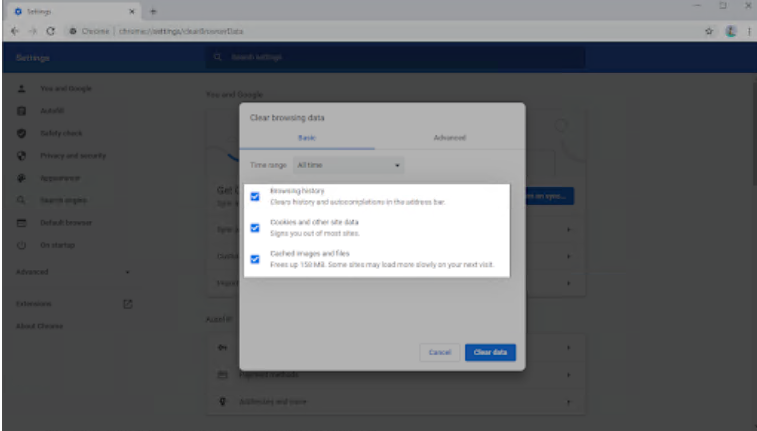The image size is (757, 431).
Task: Click the Search settings field
Action: 400,58
